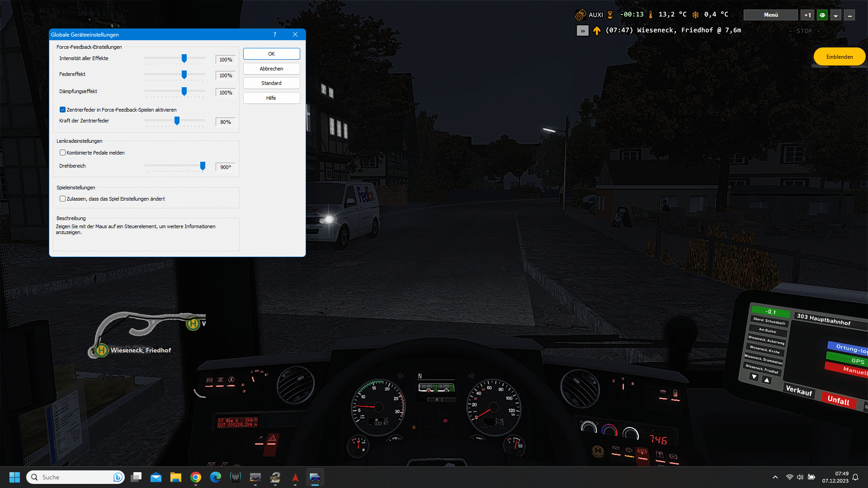Open Google Chrome from the taskbar
868x488 pixels.
195,477
